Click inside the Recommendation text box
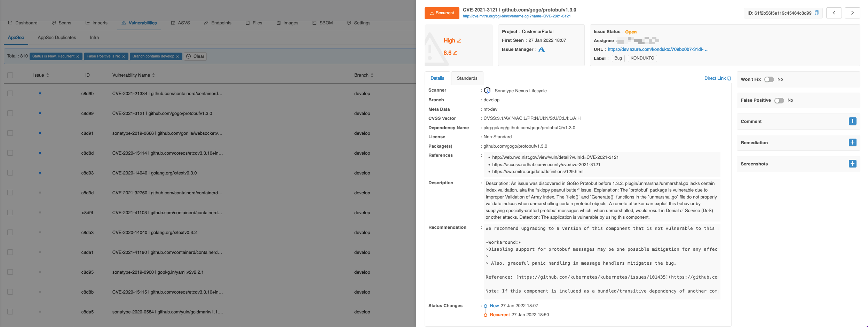 602,261
